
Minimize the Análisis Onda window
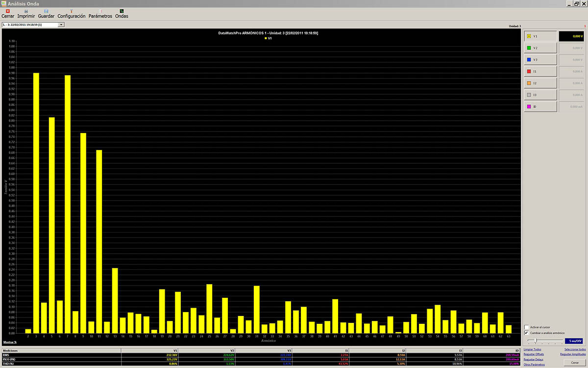pyautogui.click(x=569, y=3)
